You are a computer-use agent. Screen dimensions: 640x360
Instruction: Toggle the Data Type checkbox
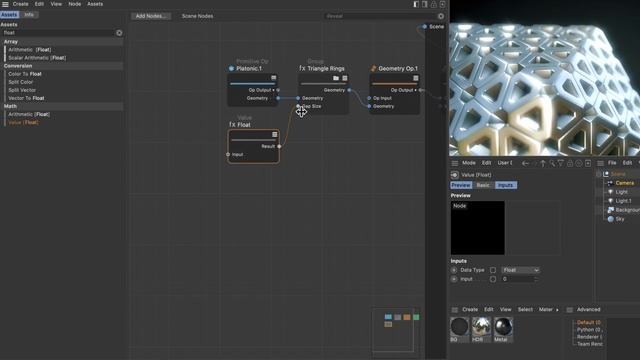pos(493,270)
